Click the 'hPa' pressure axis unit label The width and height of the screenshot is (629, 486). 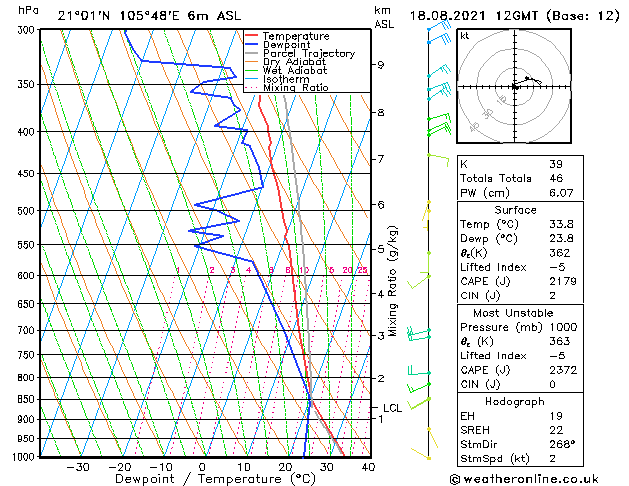click(x=28, y=10)
